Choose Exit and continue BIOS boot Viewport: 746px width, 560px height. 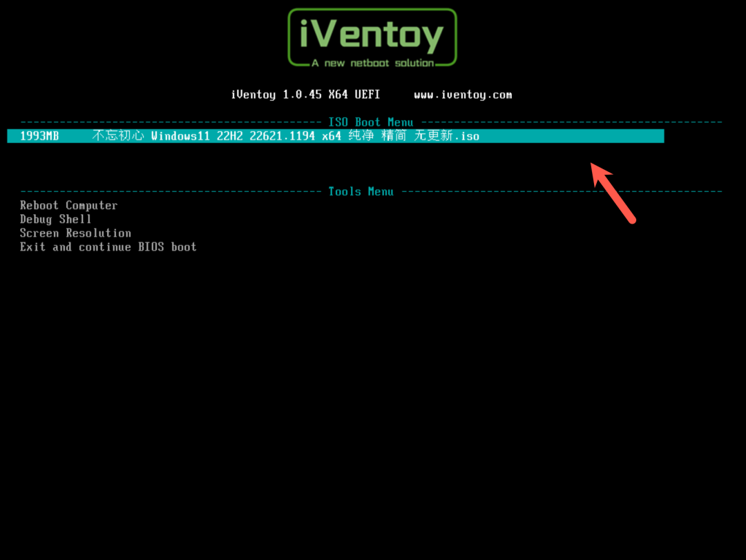[x=108, y=247]
